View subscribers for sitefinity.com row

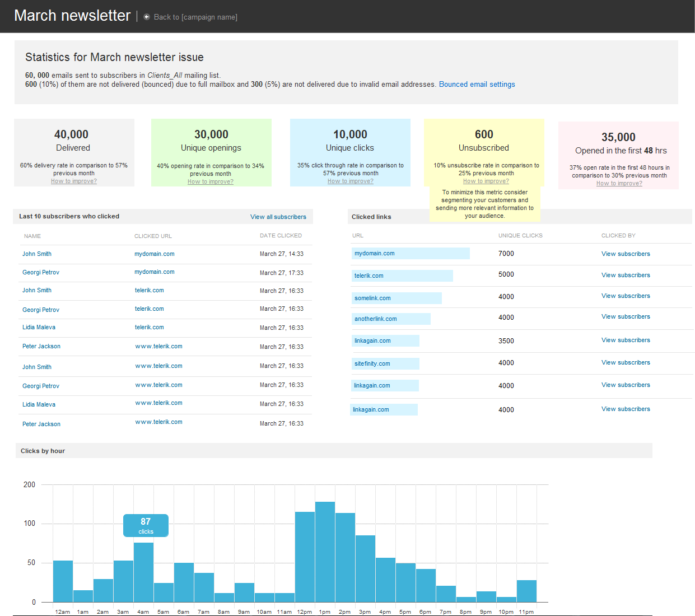[626, 362]
